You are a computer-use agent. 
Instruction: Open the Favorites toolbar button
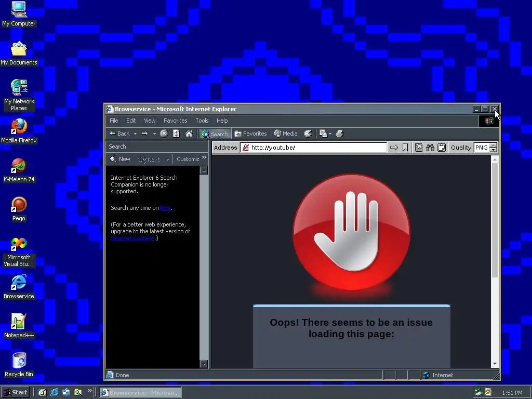click(251, 134)
